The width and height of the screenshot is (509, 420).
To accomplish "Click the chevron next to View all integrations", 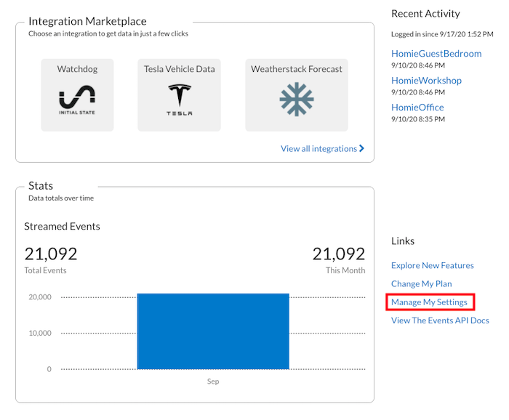I will coord(361,148).
